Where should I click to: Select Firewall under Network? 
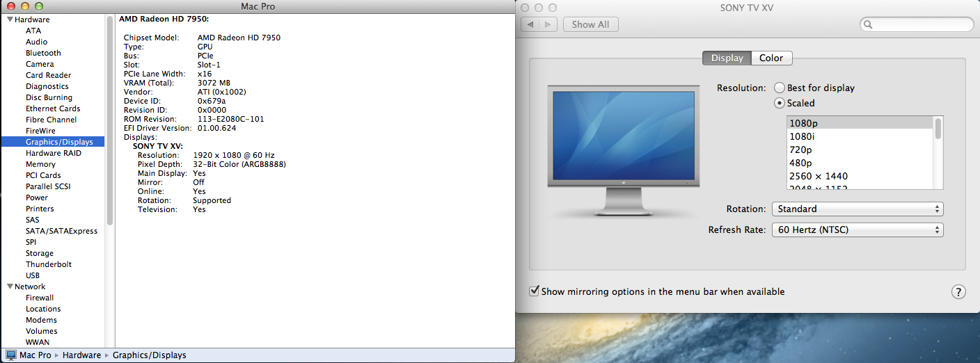click(x=40, y=298)
